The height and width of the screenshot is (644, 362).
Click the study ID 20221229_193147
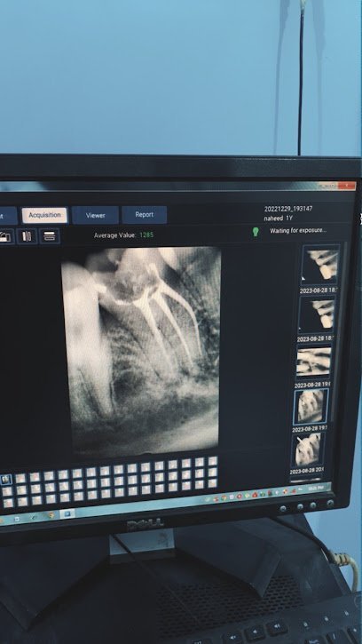pyautogui.click(x=288, y=209)
